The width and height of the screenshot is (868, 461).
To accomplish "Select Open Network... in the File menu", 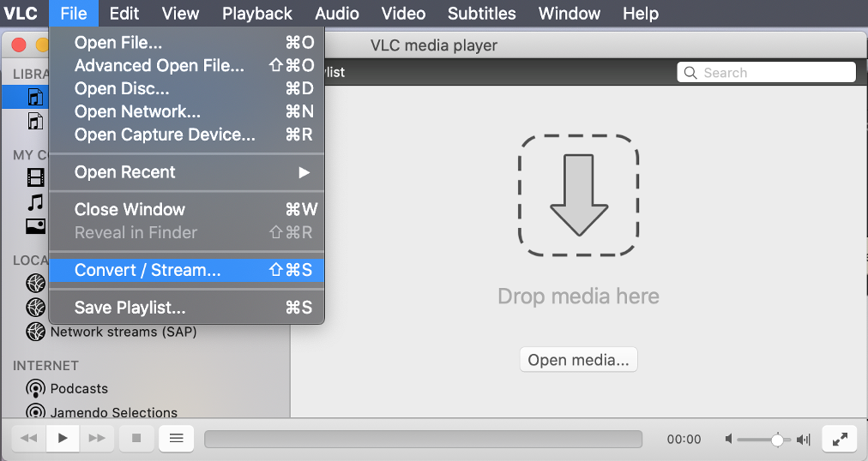I will pyautogui.click(x=137, y=111).
